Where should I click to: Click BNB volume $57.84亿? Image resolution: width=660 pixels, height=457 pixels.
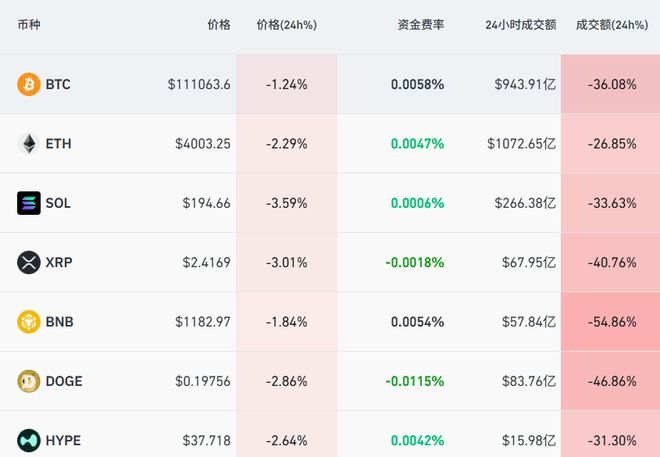click(x=529, y=322)
